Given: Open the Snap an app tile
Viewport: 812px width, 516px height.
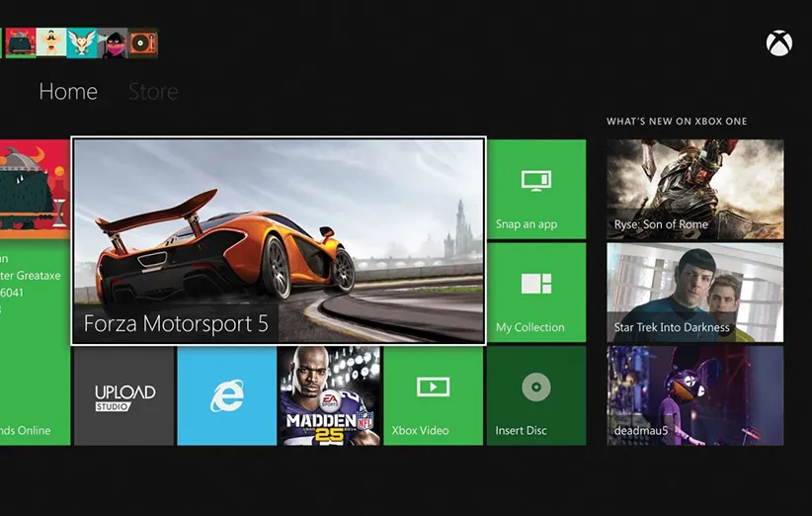Looking at the screenshot, I should coord(535,189).
